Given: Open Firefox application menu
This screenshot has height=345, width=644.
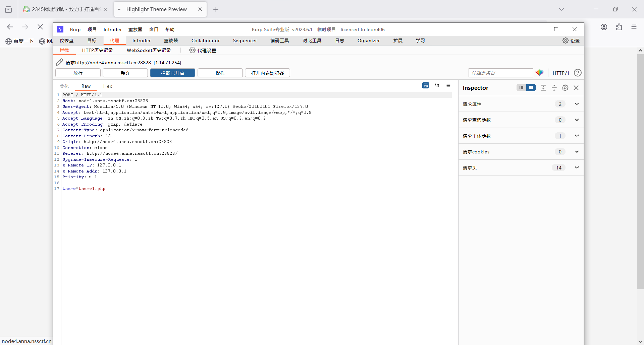Looking at the screenshot, I should (x=634, y=27).
